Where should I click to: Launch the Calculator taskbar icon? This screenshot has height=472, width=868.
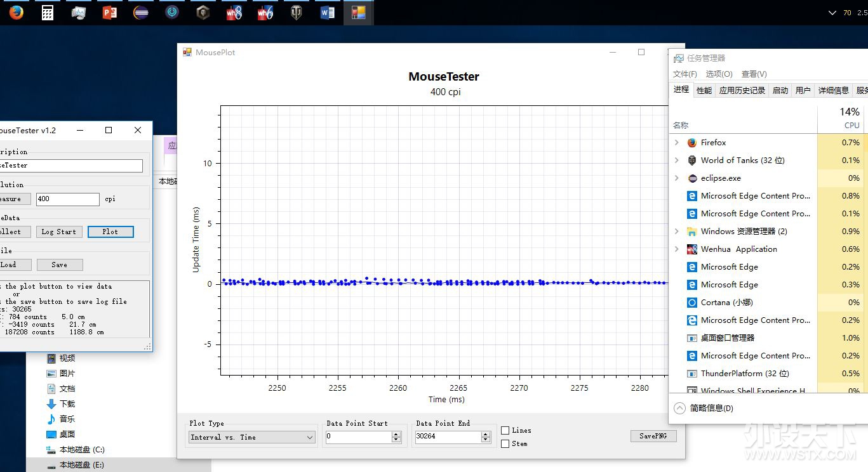(48, 12)
